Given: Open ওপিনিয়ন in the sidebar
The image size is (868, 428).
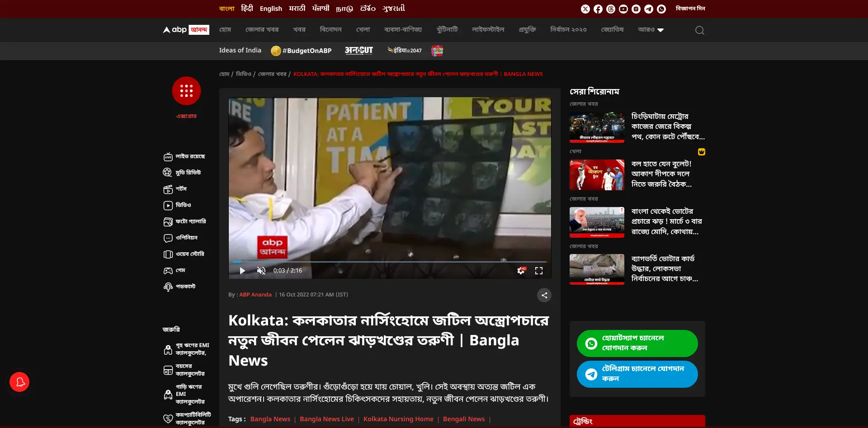Looking at the screenshot, I should (180, 238).
